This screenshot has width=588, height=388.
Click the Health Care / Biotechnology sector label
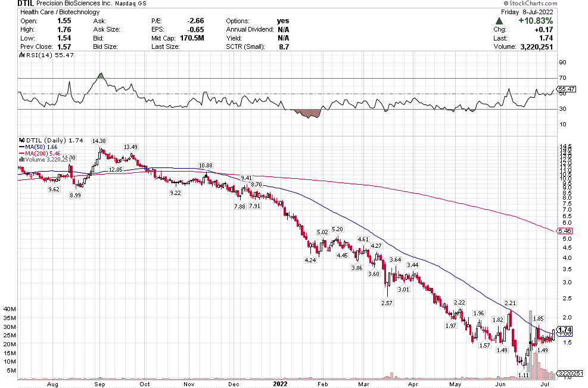(51, 12)
